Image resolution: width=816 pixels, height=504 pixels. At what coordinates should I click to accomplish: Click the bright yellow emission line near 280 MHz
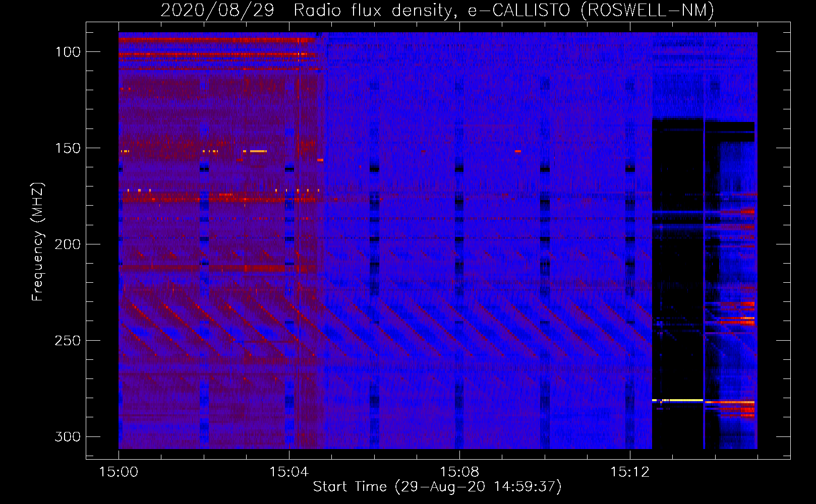click(x=678, y=400)
